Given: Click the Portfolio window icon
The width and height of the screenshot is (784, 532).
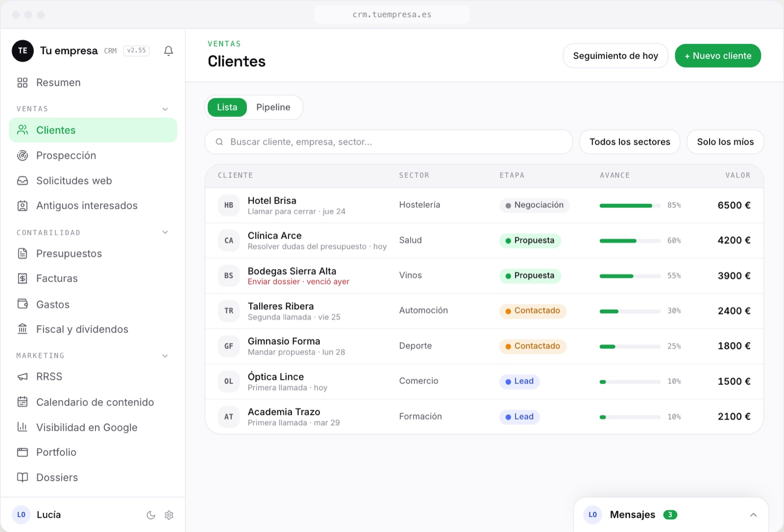Looking at the screenshot, I should (x=23, y=452).
